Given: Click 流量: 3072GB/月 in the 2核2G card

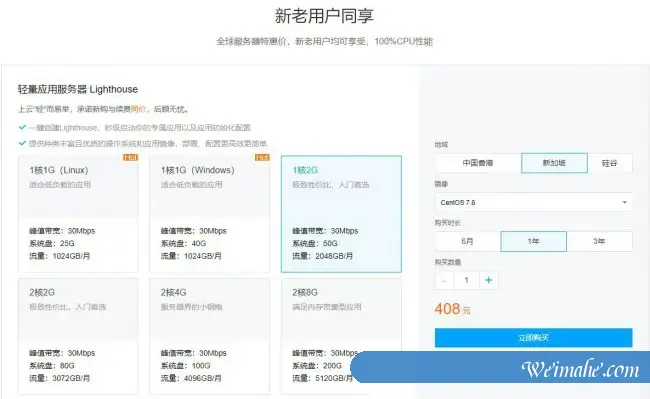Looking at the screenshot, I should 59,378.
